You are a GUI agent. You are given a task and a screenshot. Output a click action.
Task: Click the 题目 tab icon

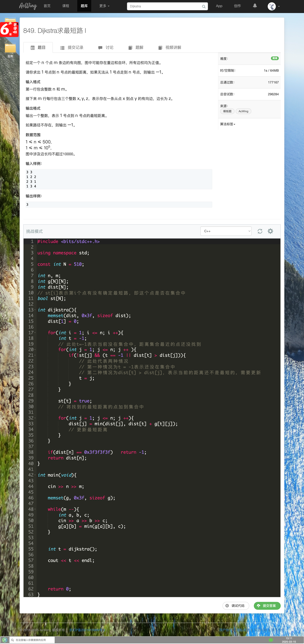click(33, 48)
